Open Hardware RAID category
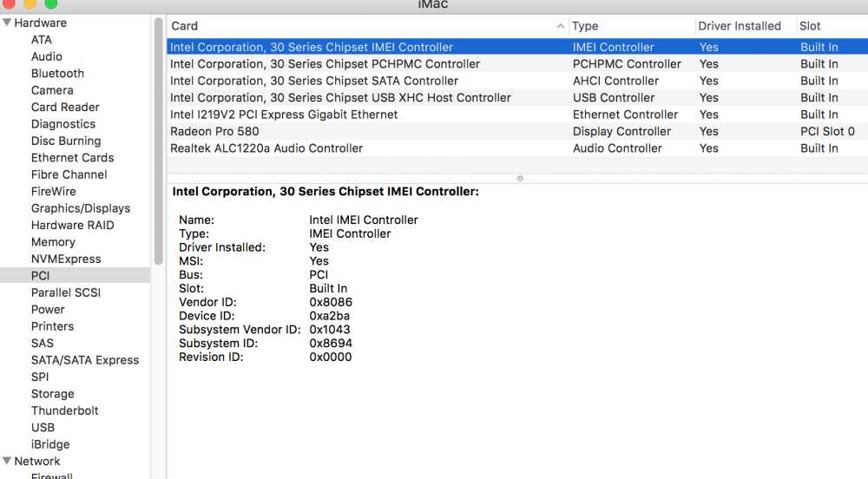 73,225
